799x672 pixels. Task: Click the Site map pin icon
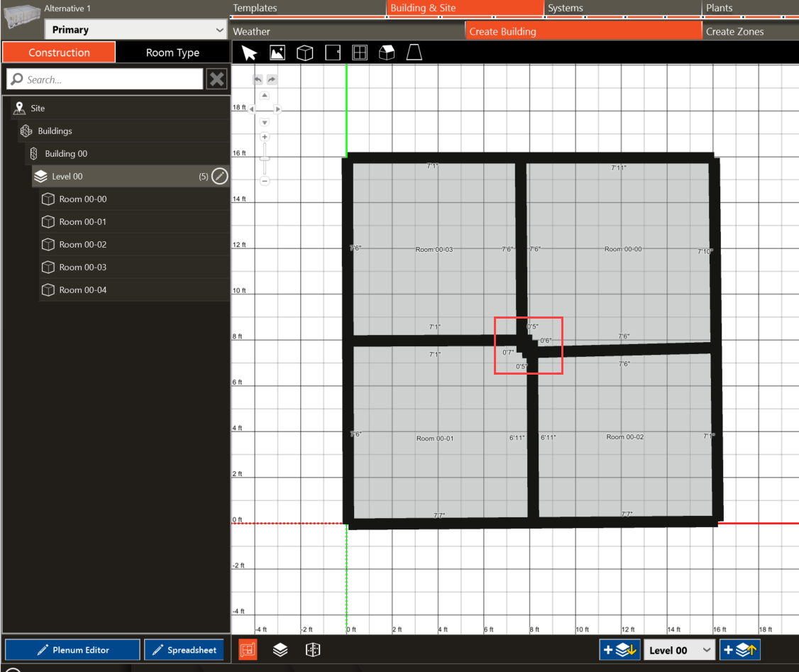coord(19,108)
